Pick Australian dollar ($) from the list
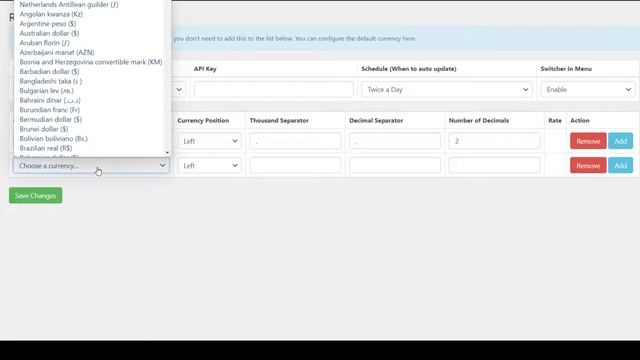The height and width of the screenshot is (360, 640). point(49,33)
